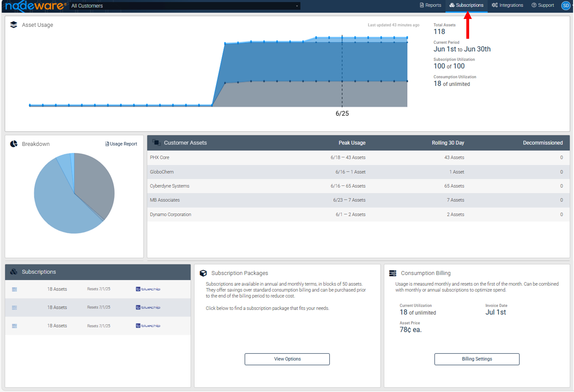Click the second subscription server icon
Screen dimensions: 574x392
[14, 307]
